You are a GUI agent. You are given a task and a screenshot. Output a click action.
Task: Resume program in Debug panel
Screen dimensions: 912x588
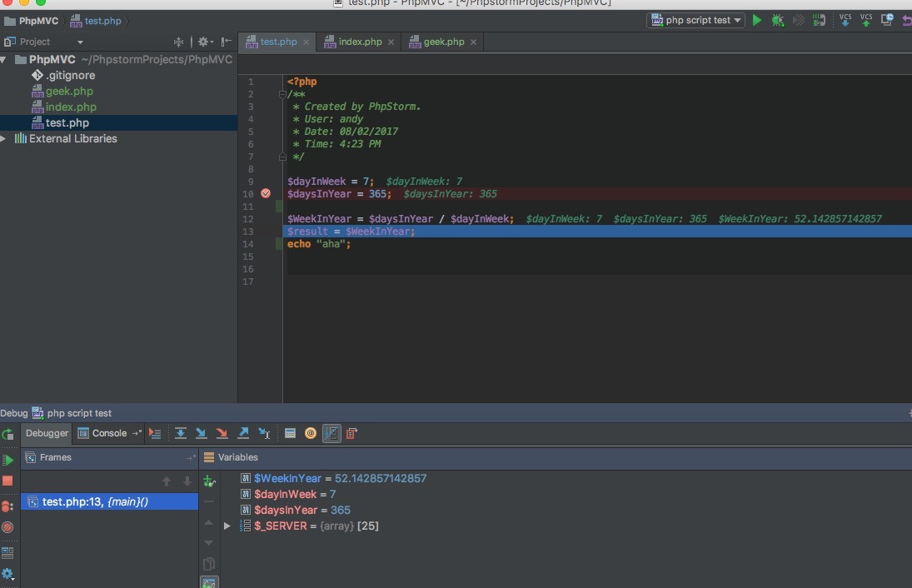(x=7, y=460)
